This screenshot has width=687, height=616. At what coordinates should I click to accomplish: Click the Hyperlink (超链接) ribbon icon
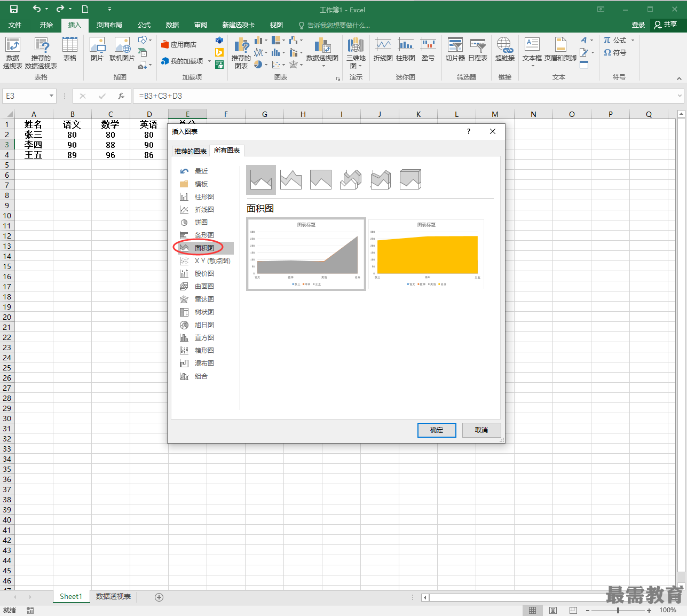505,49
